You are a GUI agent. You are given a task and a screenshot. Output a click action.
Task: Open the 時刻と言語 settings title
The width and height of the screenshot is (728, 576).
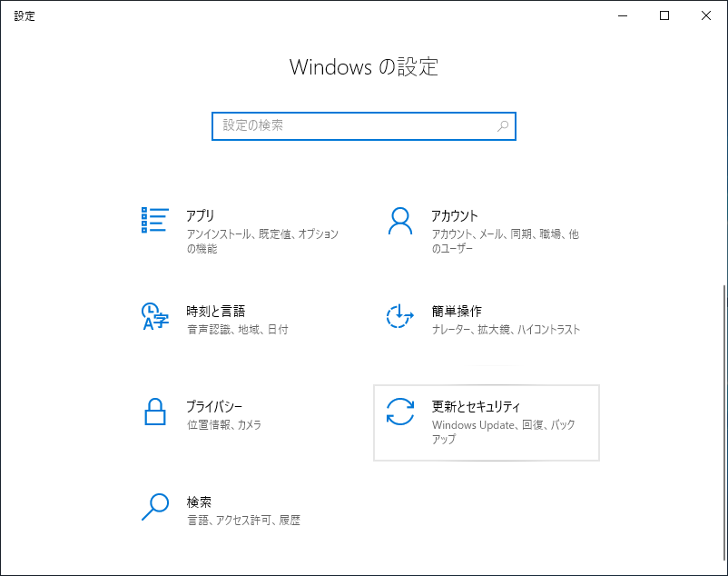coord(215,312)
